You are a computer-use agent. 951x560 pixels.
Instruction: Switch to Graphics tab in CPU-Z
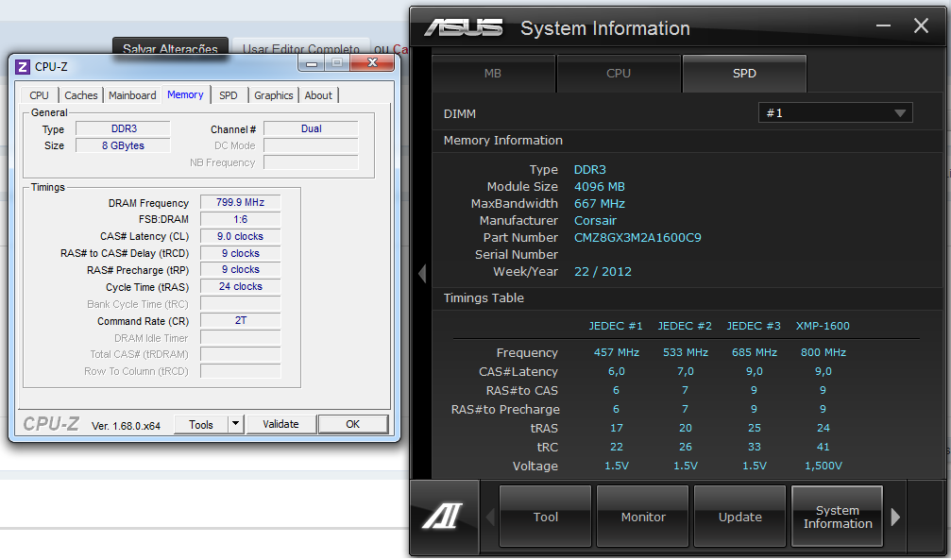coord(274,95)
